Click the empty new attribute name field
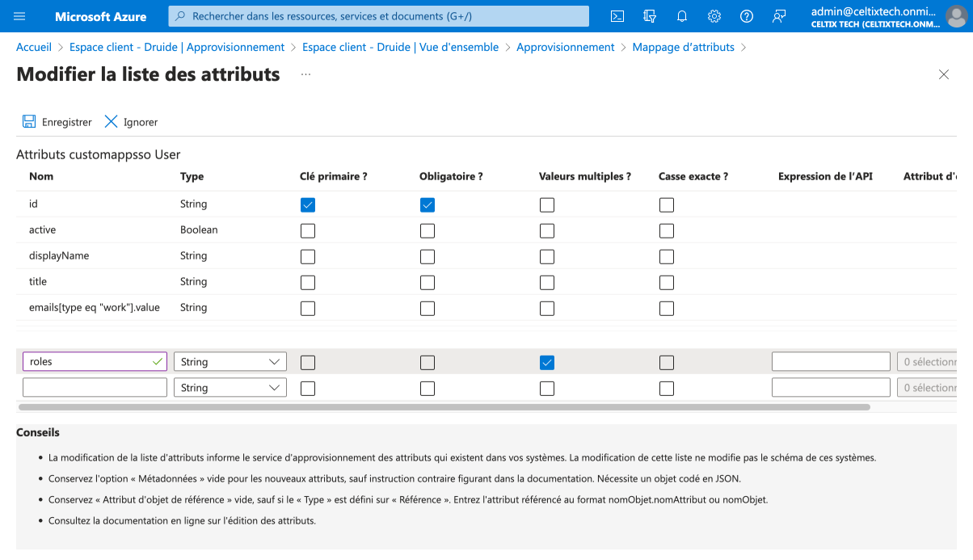Screen dimensions: 973x560 95,388
